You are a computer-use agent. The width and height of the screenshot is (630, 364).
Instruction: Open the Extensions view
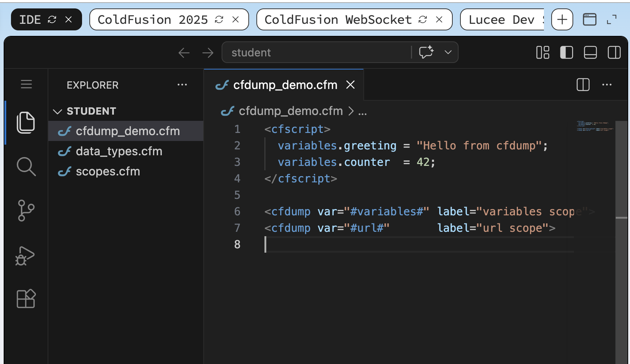click(26, 299)
